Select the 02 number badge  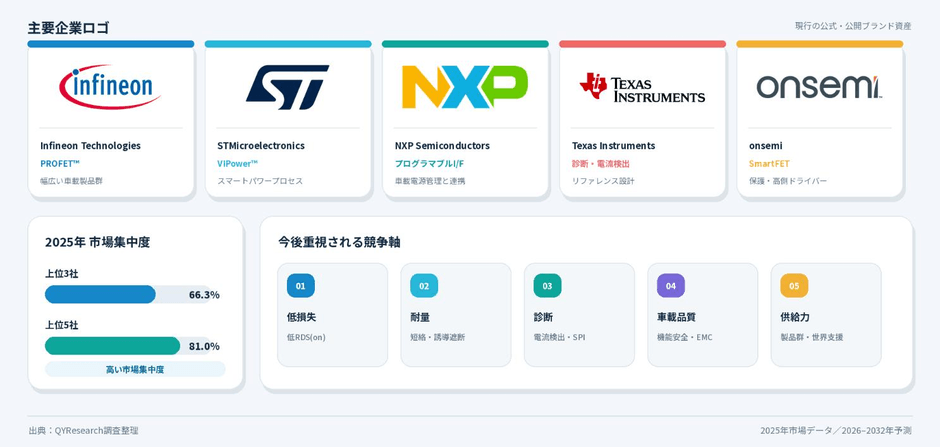click(424, 286)
